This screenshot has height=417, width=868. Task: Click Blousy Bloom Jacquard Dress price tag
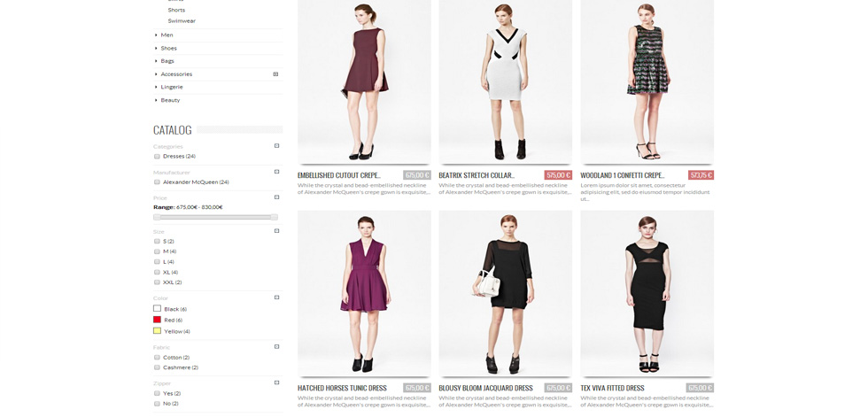tap(558, 389)
